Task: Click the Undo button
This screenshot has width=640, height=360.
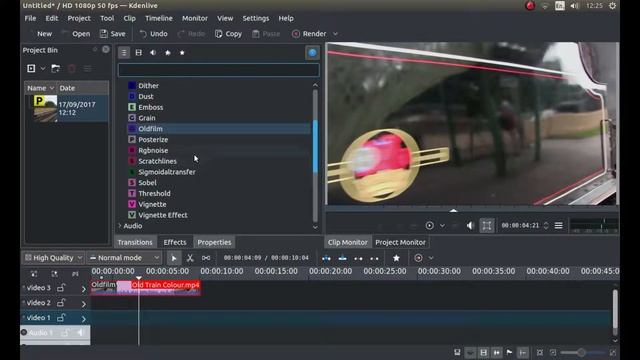Action: click(x=153, y=34)
